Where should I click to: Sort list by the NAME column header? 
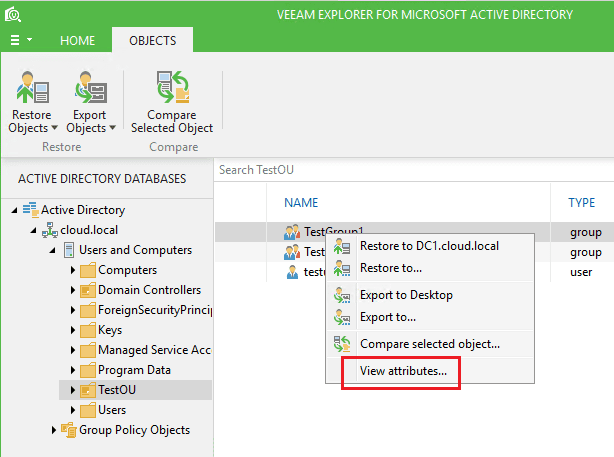[301, 203]
